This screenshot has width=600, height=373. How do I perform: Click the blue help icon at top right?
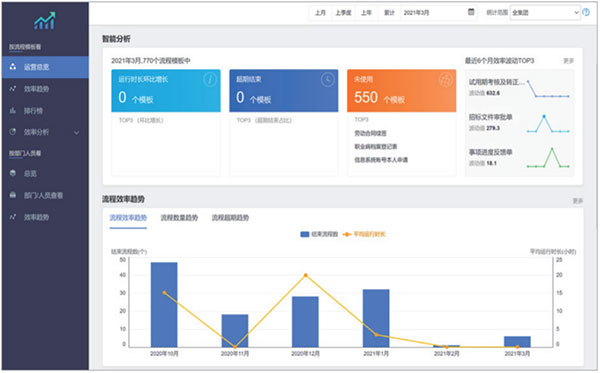pos(586,12)
